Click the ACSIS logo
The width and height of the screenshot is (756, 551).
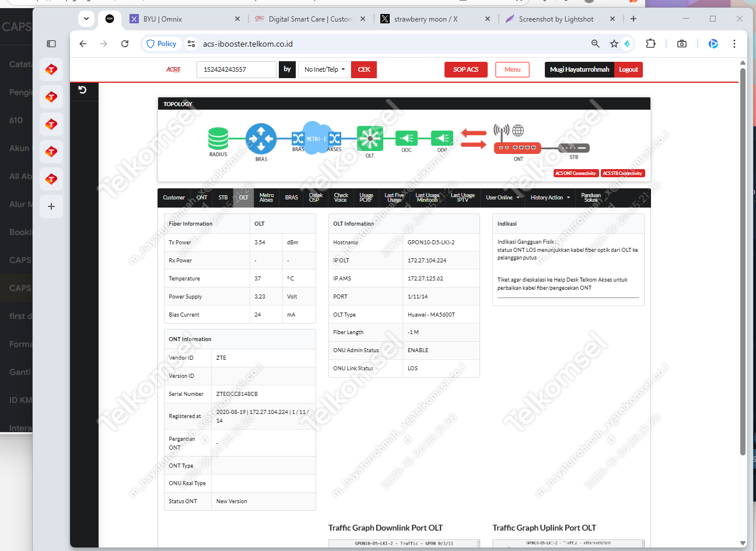tap(173, 69)
